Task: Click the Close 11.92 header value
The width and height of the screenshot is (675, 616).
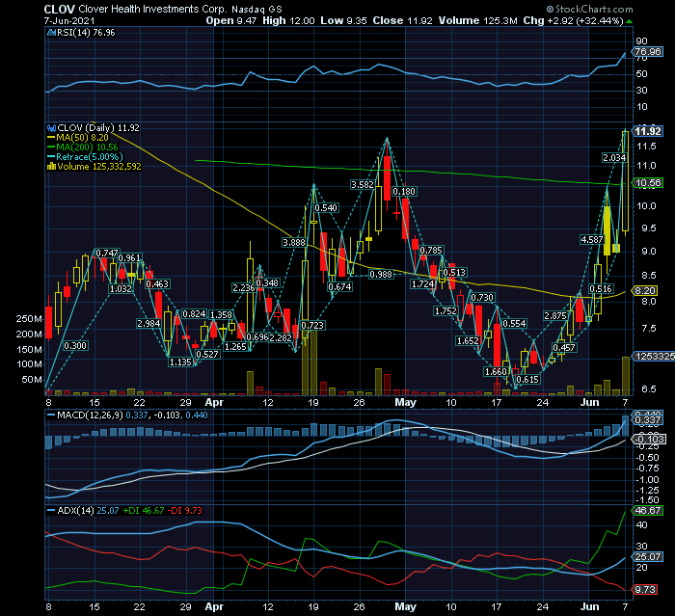Action: point(402,20)
